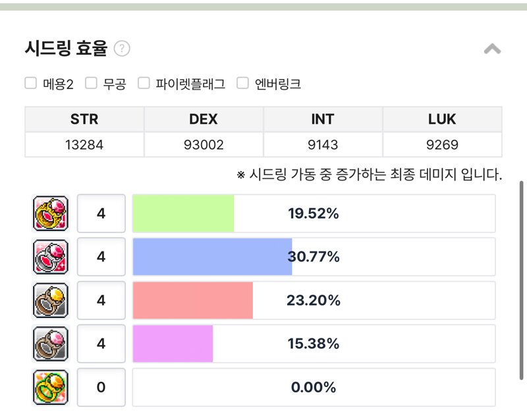Click the bronze ring with pink gem icon
The width and height of the screenshot is (527, 420).
point(51,344)
